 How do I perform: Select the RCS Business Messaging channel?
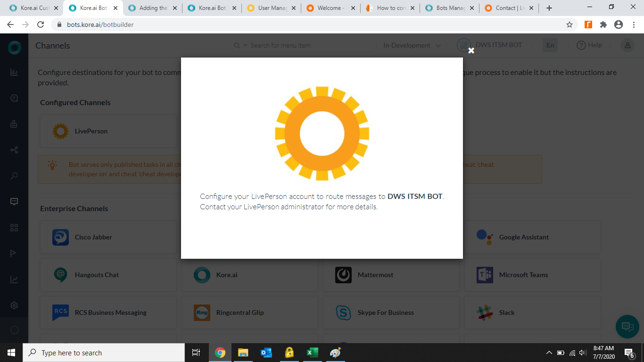108,313
